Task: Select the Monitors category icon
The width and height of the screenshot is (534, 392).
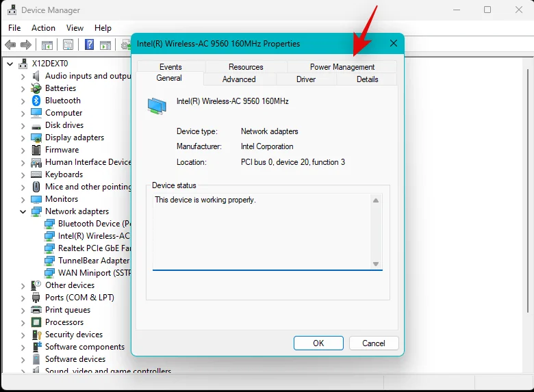Action: point(36,199)
